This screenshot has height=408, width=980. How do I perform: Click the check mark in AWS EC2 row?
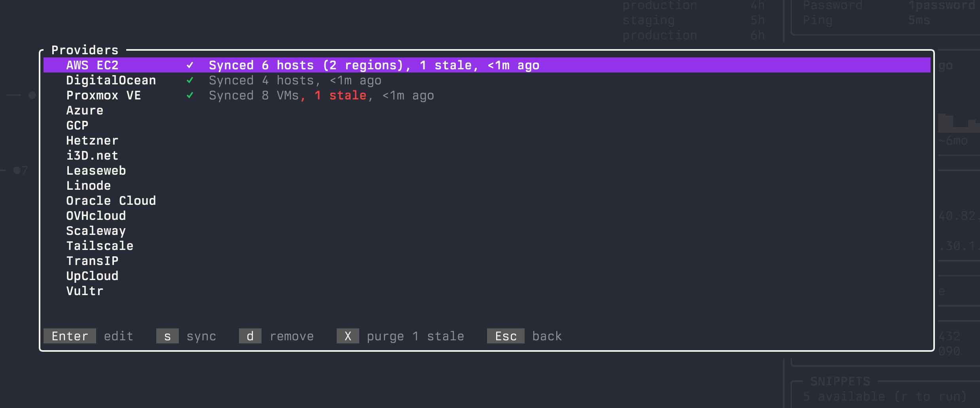(190, 65)
